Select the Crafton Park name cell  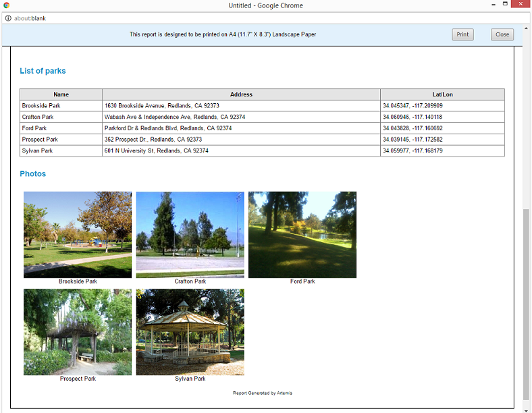[61, 117]
